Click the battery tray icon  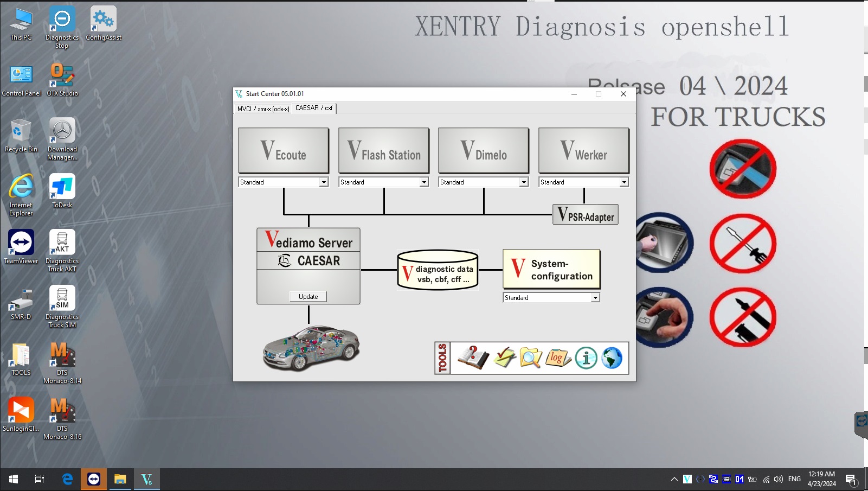pos(753,479)
